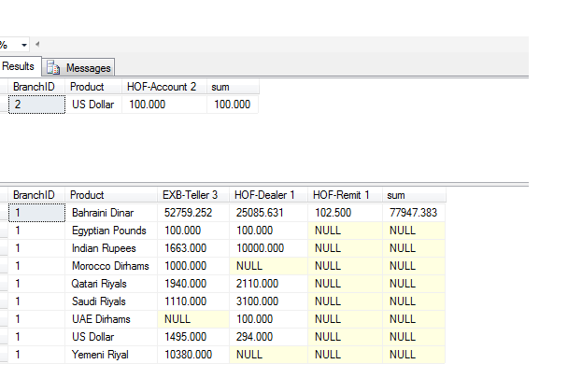
Task: Click the 1000.000 cell
Action: [193, 266]
